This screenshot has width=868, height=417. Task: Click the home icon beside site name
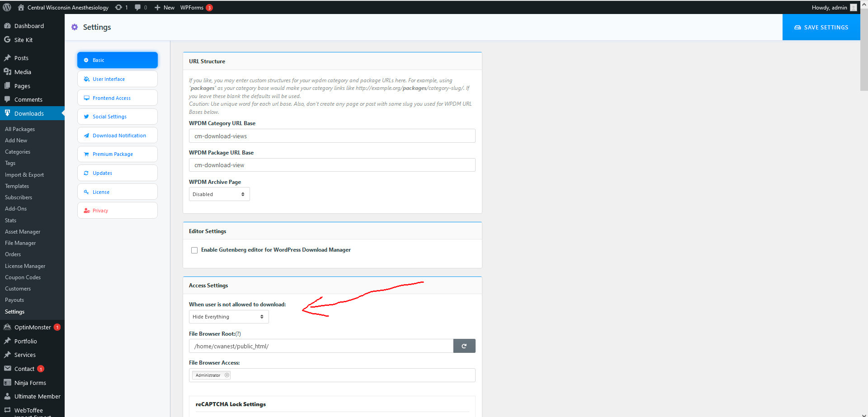tap(21, 7)
